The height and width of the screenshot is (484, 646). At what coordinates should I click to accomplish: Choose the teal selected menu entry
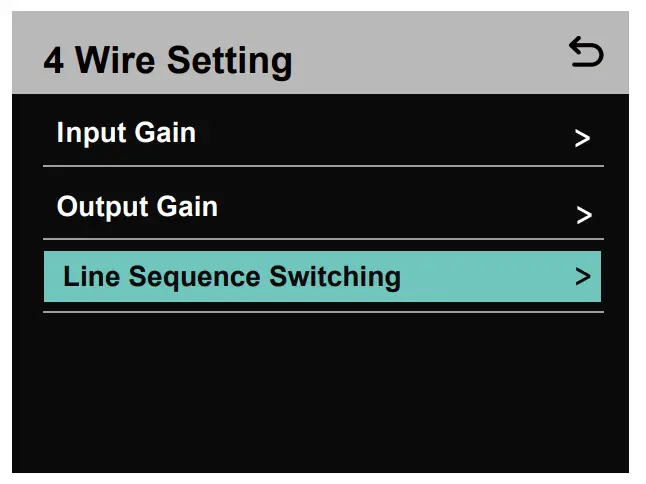click(x=322, y=277)
